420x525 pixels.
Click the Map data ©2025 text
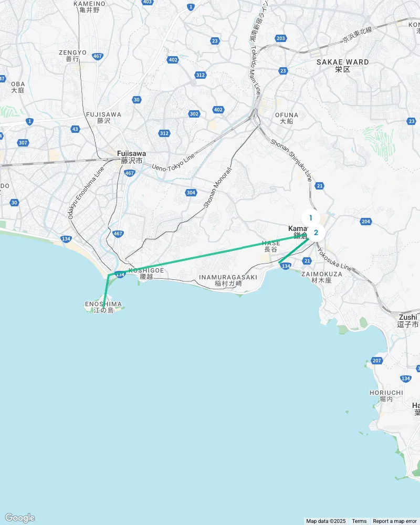click(x=326, y=521)
